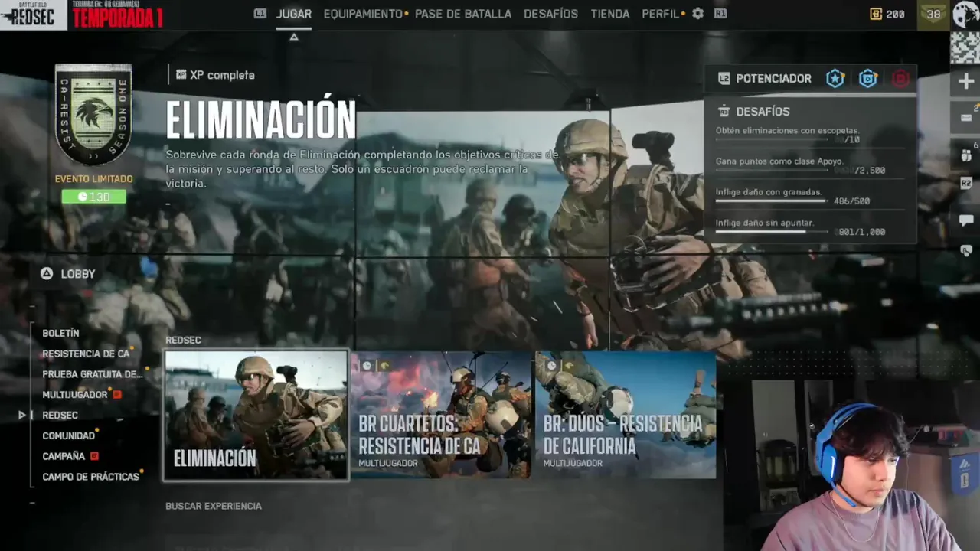The height and width of the screenshot is (551, 980).
Task: Open the rank 38 badge
Action: click(933, 15)
